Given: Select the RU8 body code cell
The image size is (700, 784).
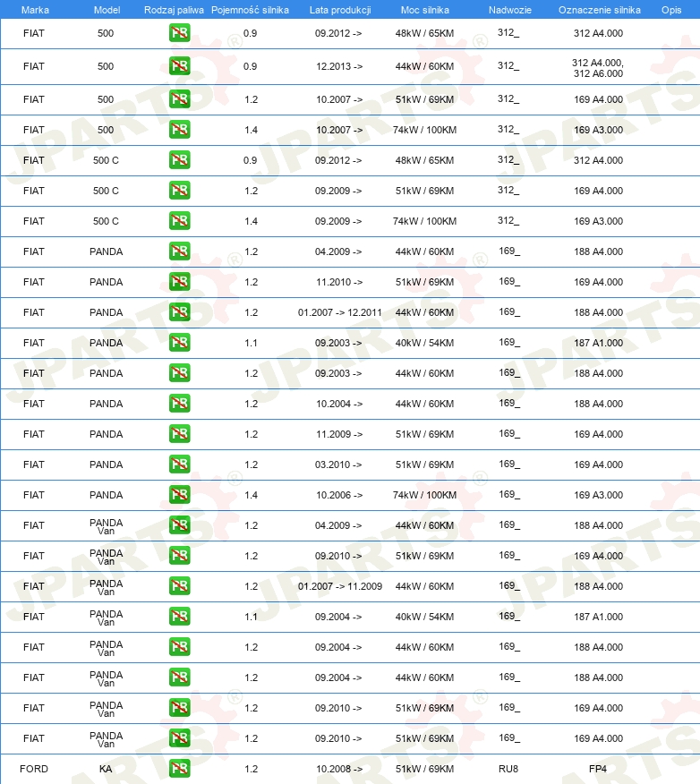Looking at the screenshot, I should (x=508, y=769).
